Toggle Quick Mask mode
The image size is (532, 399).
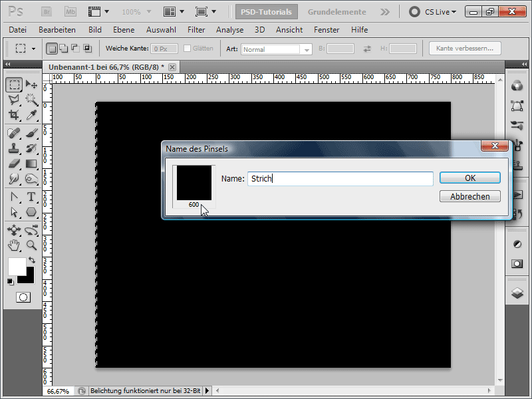tap(23, 297)
